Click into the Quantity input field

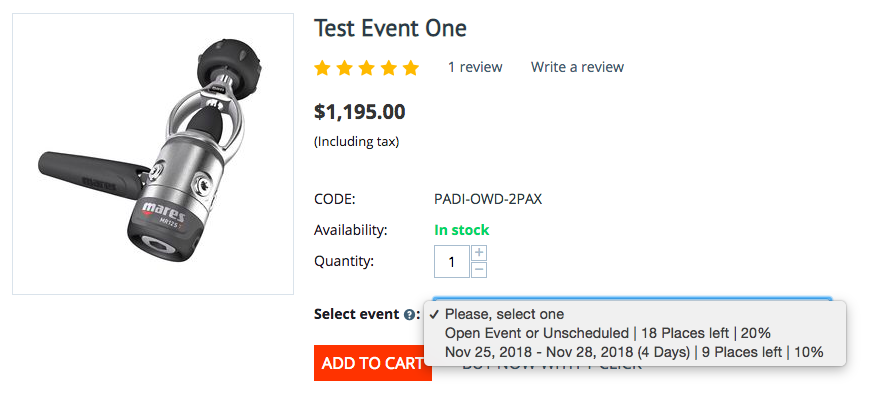452,262
